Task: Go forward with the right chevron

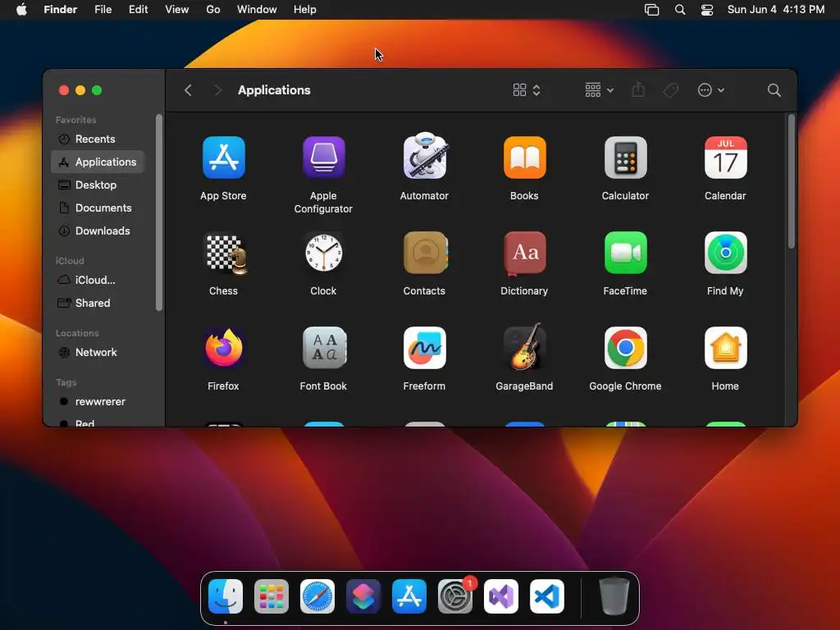Action: tap(217, 90)
